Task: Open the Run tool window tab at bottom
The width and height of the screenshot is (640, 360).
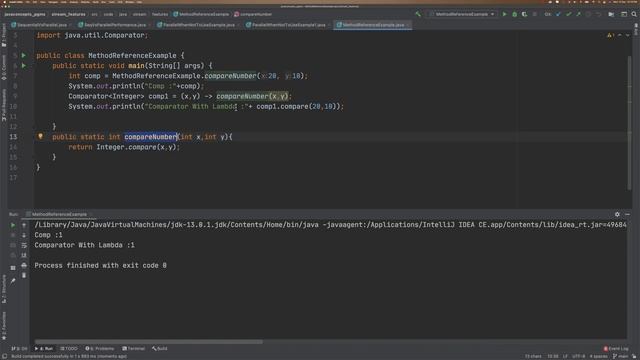Action: click(x=44, y=349)
